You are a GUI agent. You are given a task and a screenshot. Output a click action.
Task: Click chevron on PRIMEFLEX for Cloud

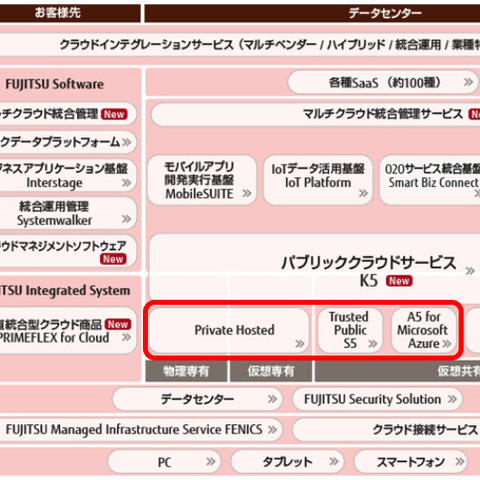click(126, 337)
